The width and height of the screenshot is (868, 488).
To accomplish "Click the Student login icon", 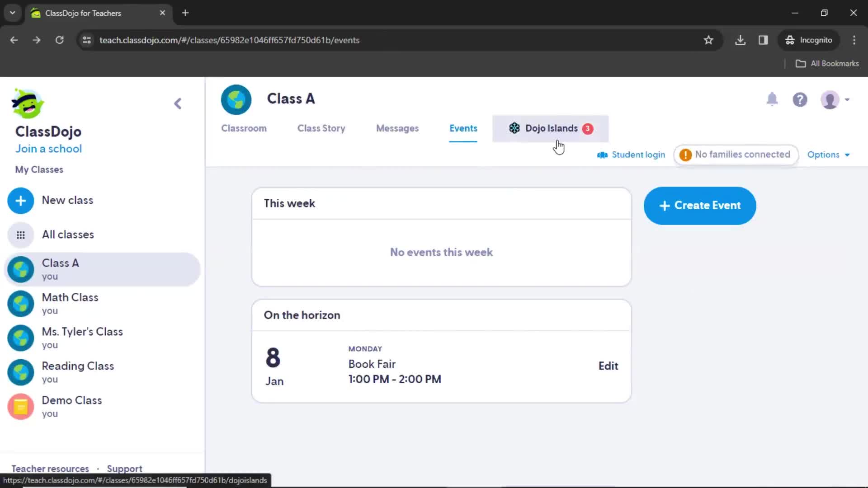I will point(602,155).
